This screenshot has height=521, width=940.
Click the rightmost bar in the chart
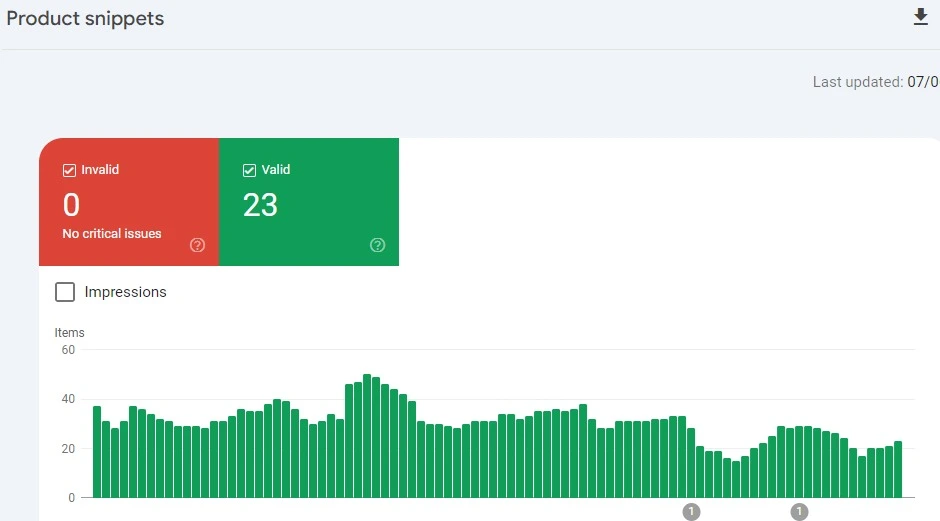point(898,469)
